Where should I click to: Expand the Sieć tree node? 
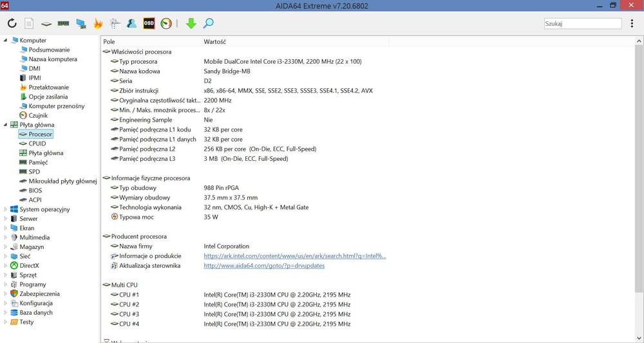coord(5,256)
